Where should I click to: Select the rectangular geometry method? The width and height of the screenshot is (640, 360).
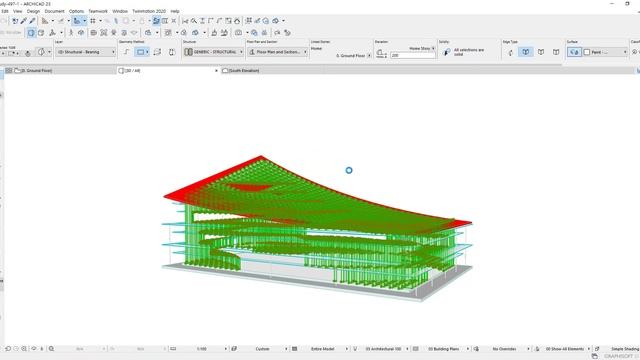point(142,52)
